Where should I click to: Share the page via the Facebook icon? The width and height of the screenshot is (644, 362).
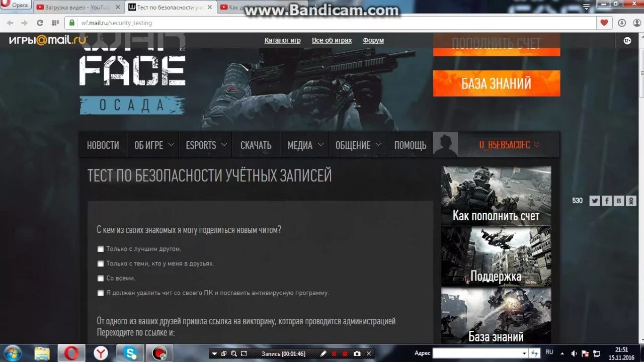(606, 201)
